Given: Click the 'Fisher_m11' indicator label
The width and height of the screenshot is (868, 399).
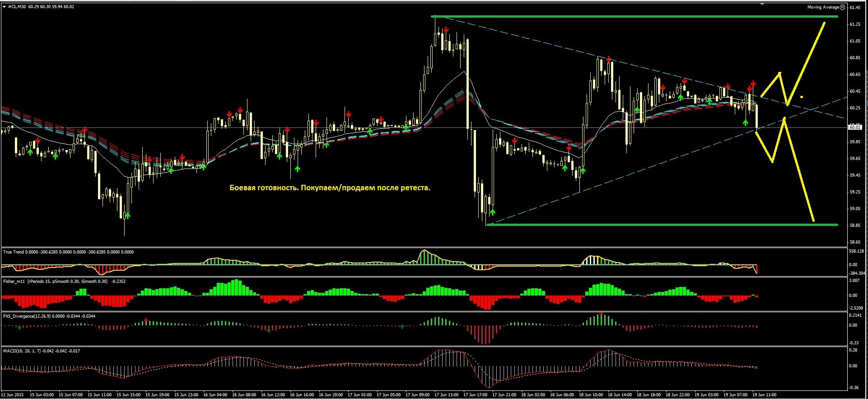Looking at the screenshot, I should point(14,282).
